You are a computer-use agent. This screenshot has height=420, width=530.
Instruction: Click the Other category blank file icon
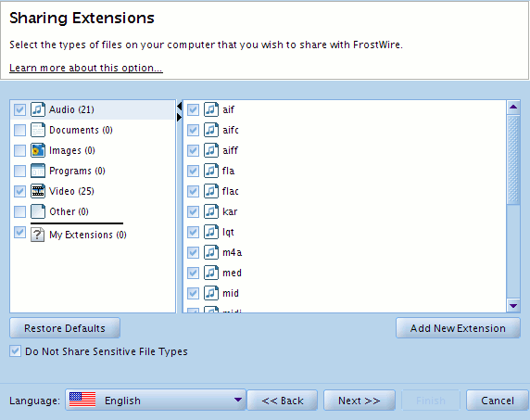(x=37, y=211)
